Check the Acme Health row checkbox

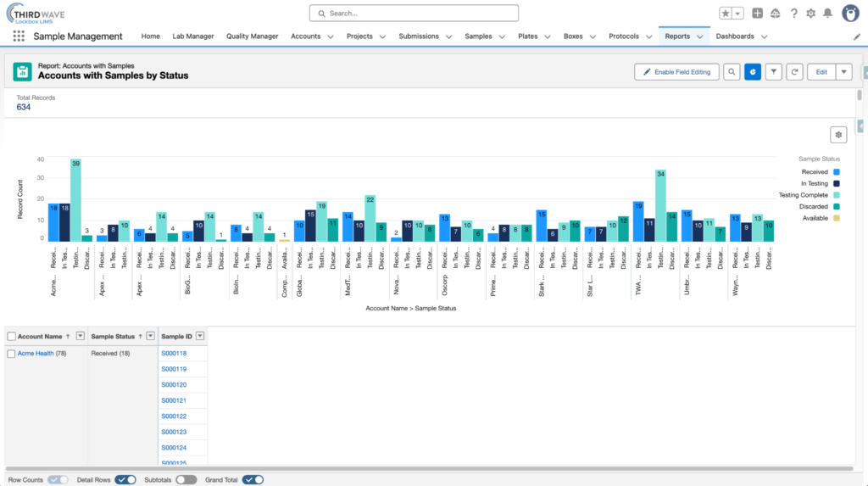pyautogui.click(x=11, y=354)
